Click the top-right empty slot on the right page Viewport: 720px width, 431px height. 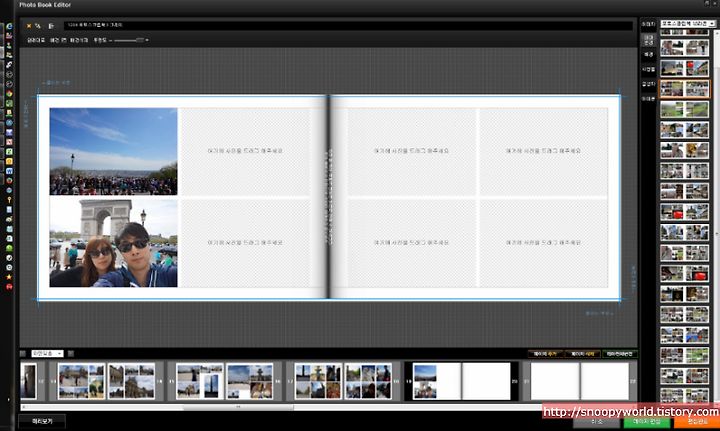(544, 151)
